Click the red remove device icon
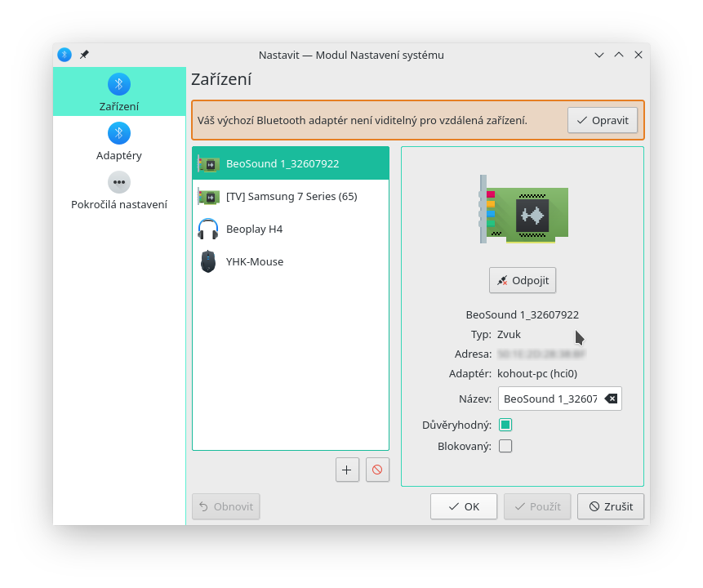 tap(377, 470)
